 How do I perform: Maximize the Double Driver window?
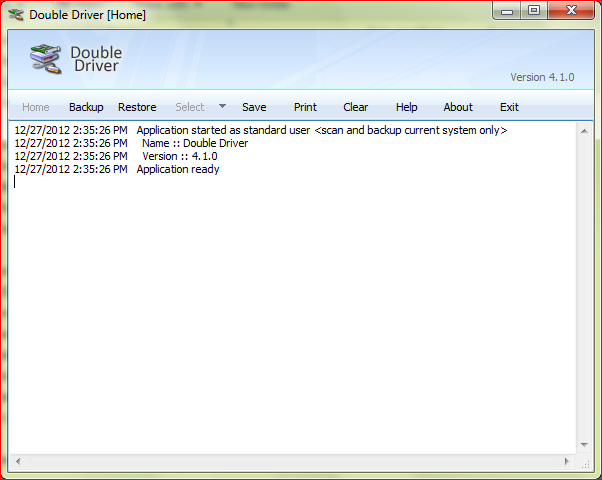[534, 11]
